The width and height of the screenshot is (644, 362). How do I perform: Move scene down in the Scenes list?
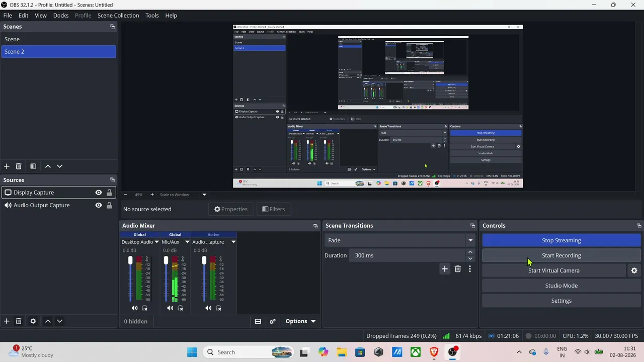(60, 166)
